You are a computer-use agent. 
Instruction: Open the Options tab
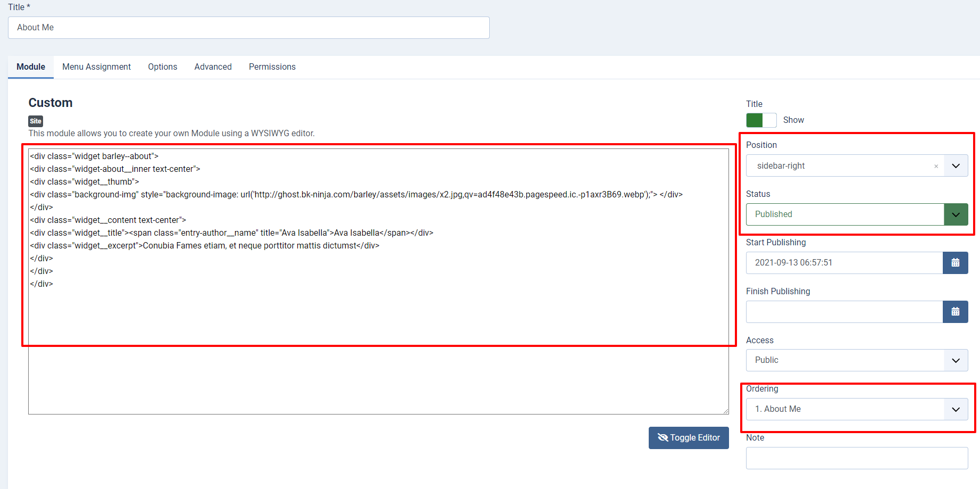click(162, 67)
